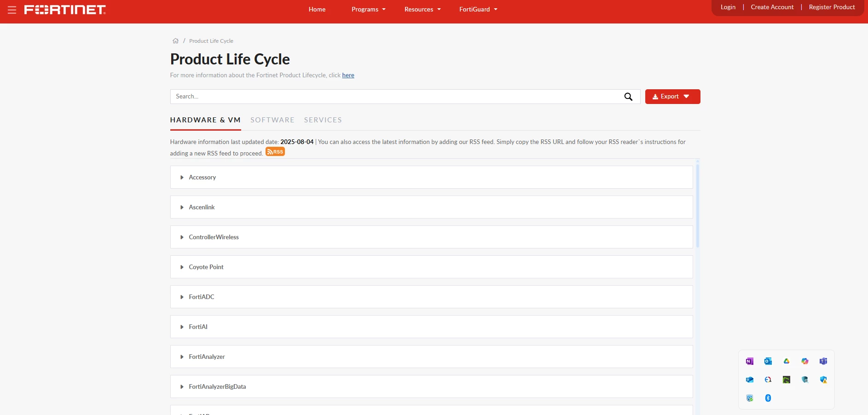Expand the Ascenlink category

[x=431, y=207]
